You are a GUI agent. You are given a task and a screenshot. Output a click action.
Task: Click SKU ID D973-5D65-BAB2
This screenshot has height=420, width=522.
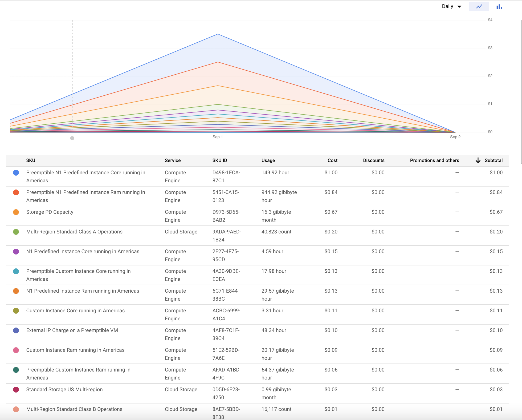[226, 216]
